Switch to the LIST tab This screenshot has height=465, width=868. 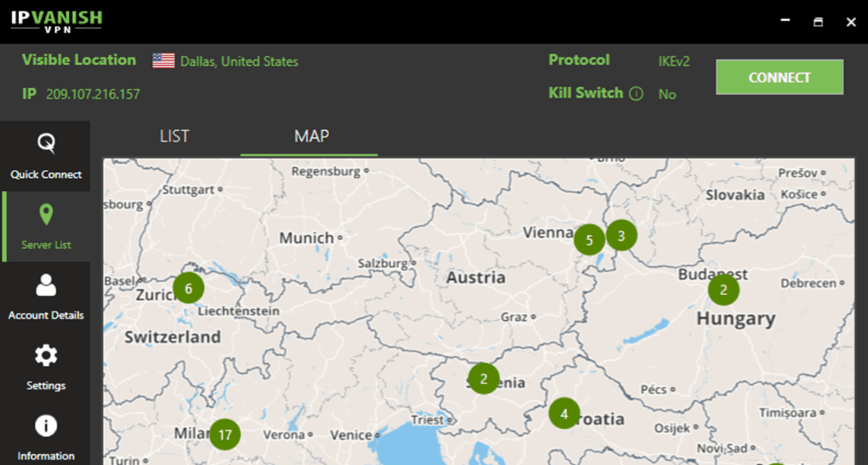pyautogui.click(x=174, y=136)
